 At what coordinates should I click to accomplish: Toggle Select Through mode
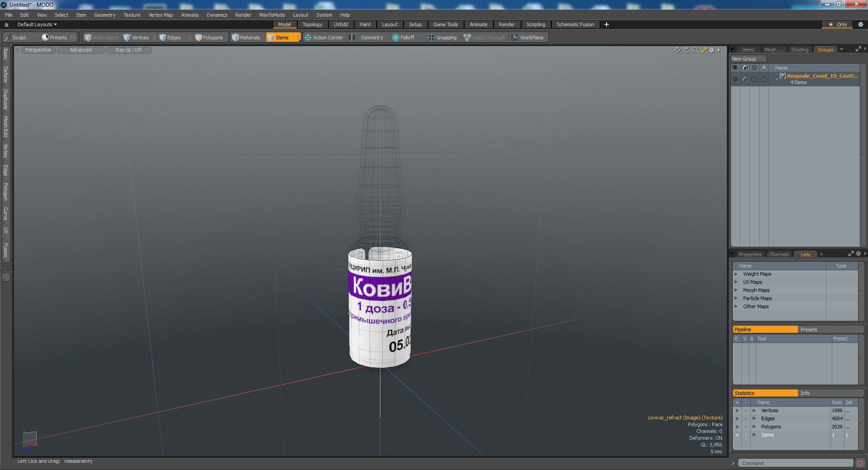484,38
